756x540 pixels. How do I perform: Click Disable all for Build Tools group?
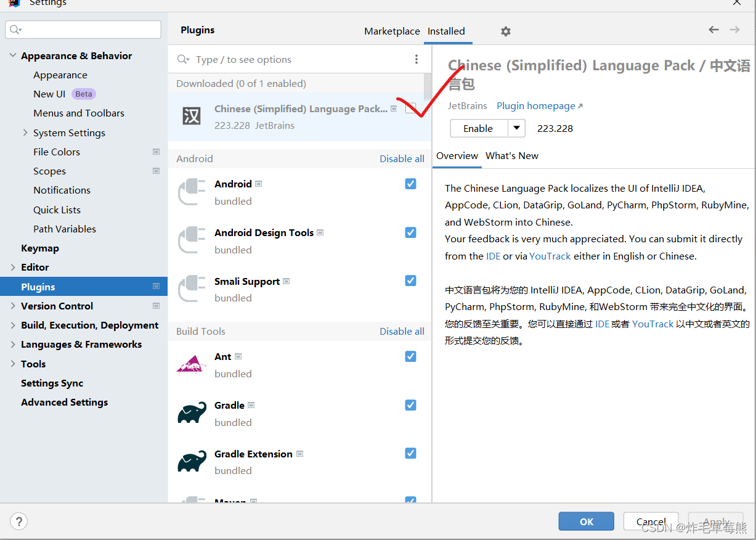pos(402,331)
